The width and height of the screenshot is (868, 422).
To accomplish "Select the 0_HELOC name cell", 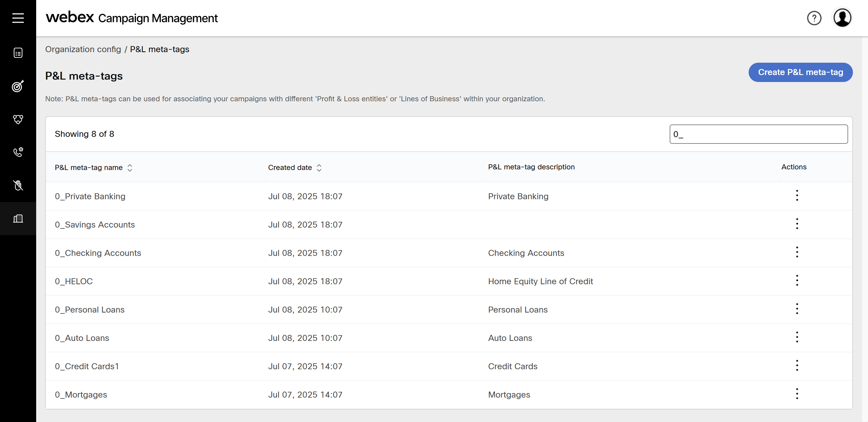I will click(74, 281).
